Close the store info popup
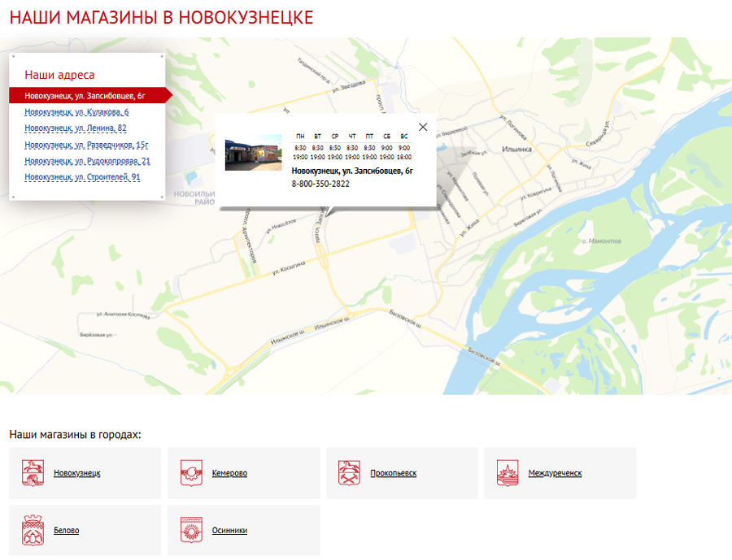This screenshot has height=560, width=732. [x=422, y=127]
